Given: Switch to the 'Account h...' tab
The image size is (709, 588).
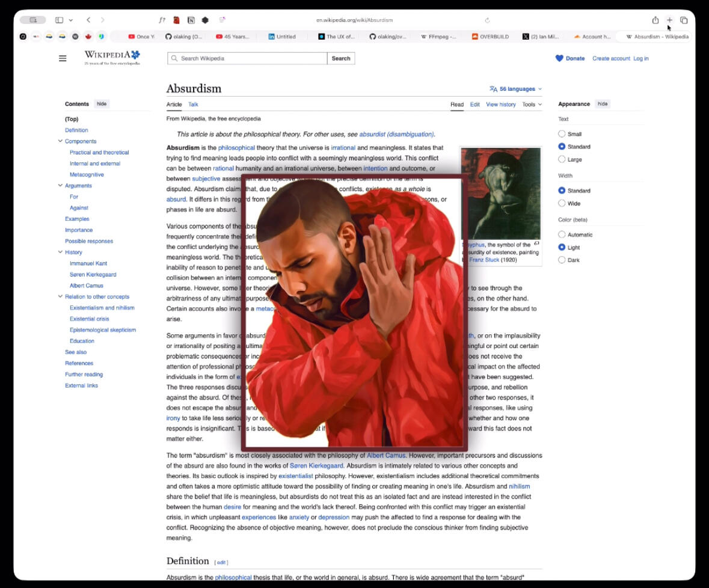Looking at the screenshot, I should coord(592,37).
